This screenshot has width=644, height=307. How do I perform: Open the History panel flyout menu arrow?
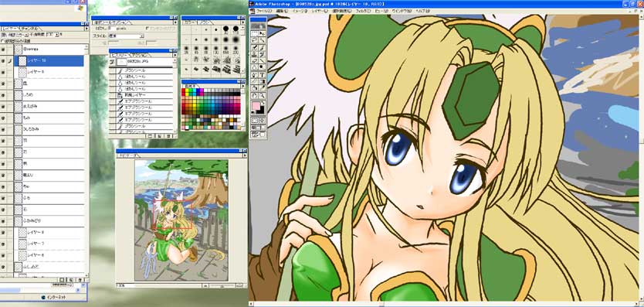tap(175, 55)
